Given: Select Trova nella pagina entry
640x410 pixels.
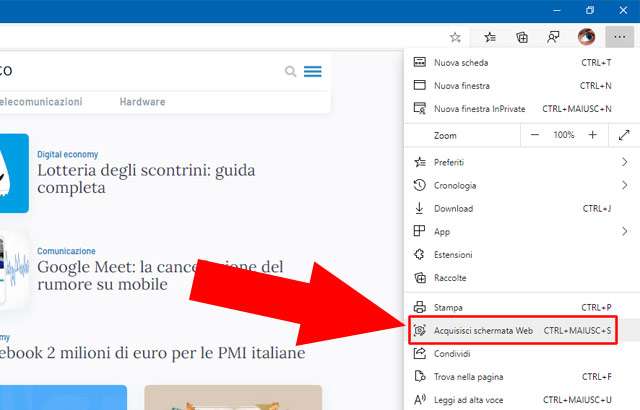Looking at the screenshot, I should click(x=522, y=377).
